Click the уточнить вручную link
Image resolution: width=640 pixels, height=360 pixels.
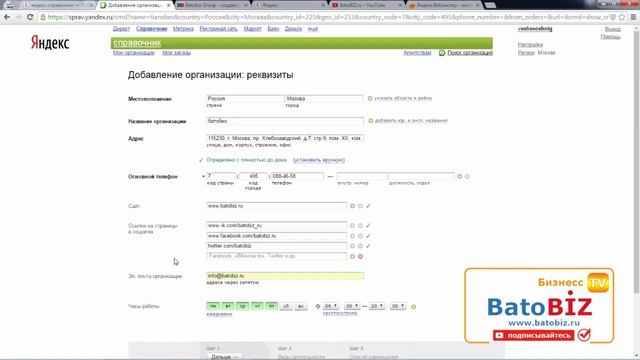319,160
